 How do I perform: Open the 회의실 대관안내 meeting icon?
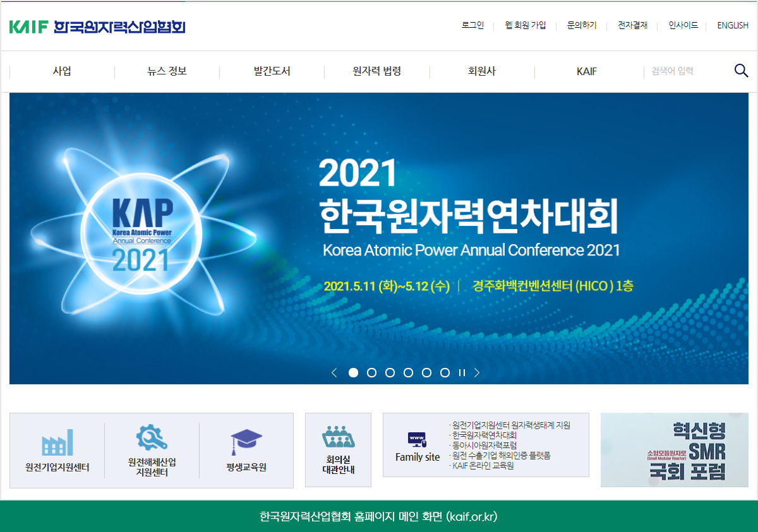(x=339, y=437)
